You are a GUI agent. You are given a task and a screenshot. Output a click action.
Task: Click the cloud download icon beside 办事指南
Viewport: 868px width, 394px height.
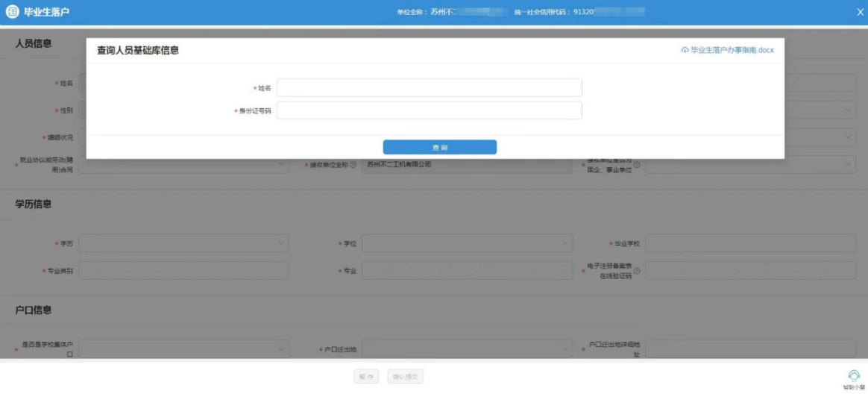(685, 50)
